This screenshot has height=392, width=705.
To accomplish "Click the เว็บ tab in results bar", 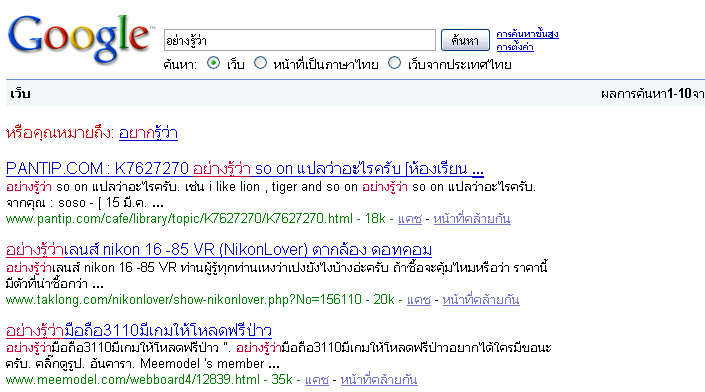I will [20, 94].
